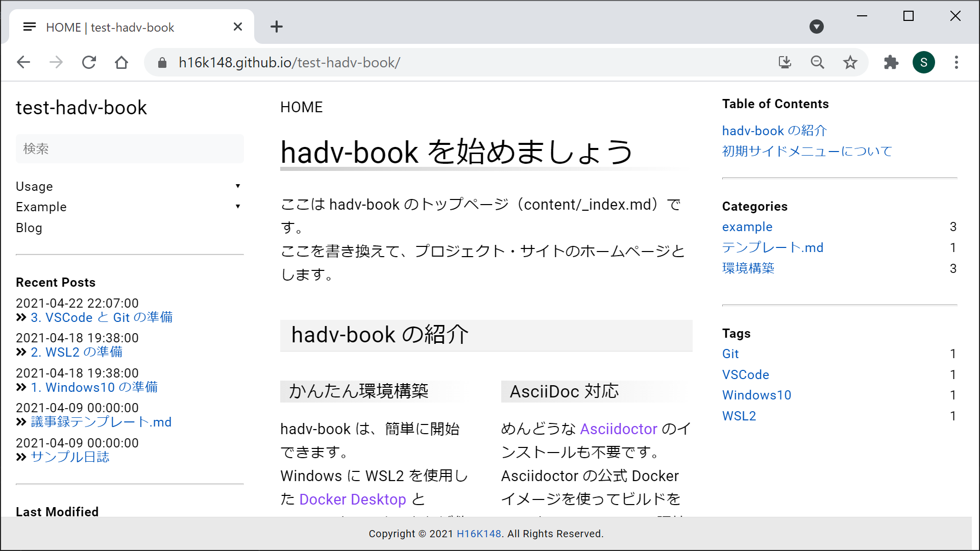
Task: Open the profile avatar S
Action: 924,62
